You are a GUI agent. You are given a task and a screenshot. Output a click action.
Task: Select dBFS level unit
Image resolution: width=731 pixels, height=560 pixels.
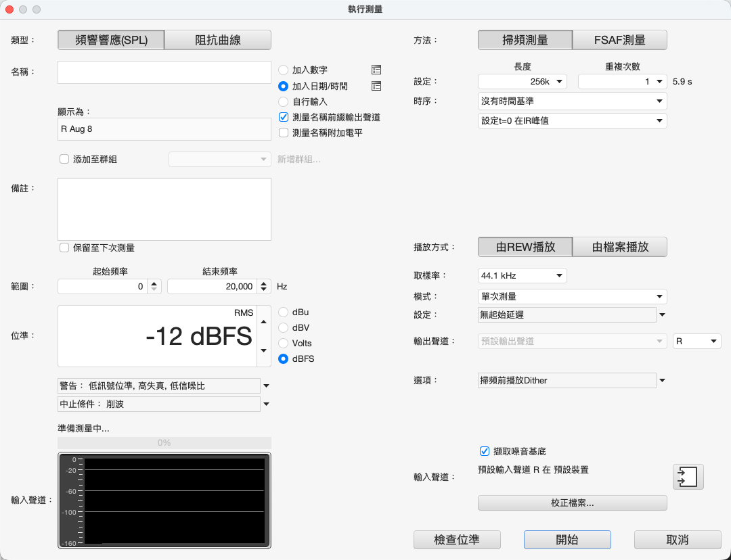[x=283, y=358]
